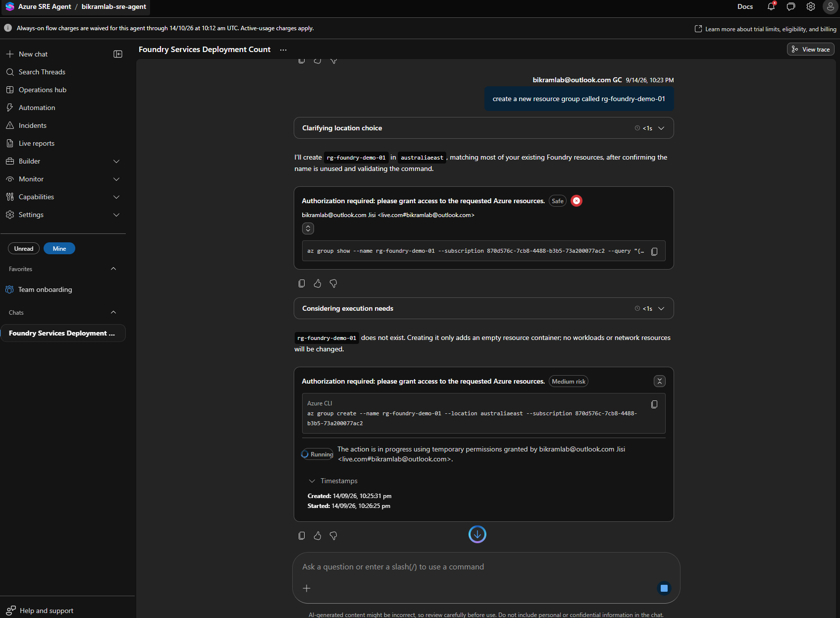The image size is (840, 618).
Task: Collapse the sidebar panel icon
Action: 118,54
